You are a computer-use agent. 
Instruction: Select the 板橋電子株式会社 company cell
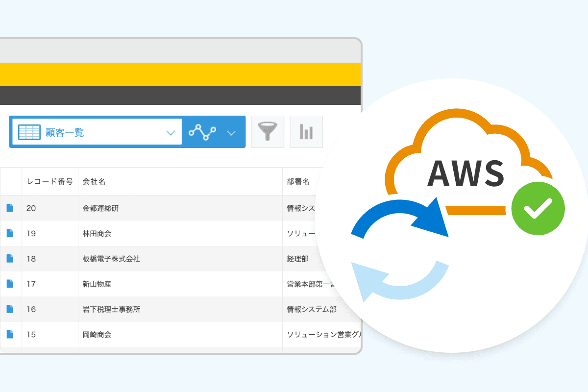point(180,259)
